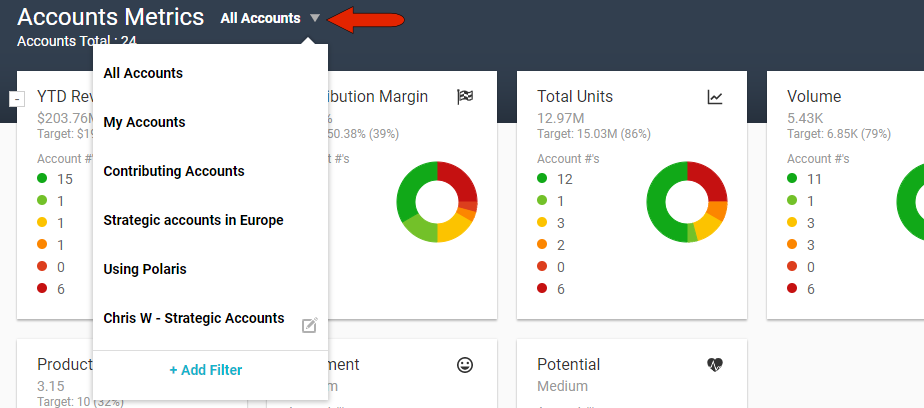Choose My Accounts filter option
The image size is (924, 408).
tap(144, 122)
